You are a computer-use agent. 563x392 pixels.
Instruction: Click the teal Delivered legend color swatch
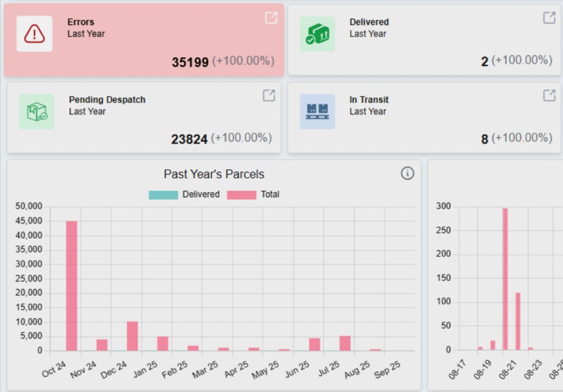(x=163, y=195)
